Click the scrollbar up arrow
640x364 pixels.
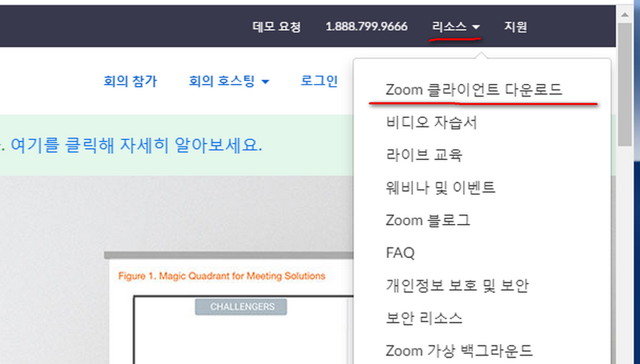click(x=625, y=15)
